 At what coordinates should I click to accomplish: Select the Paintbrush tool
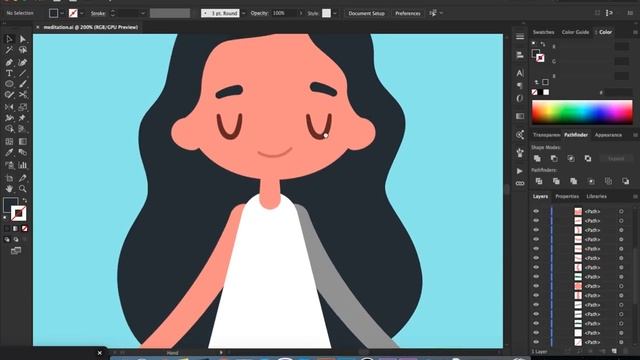(22, 84)
